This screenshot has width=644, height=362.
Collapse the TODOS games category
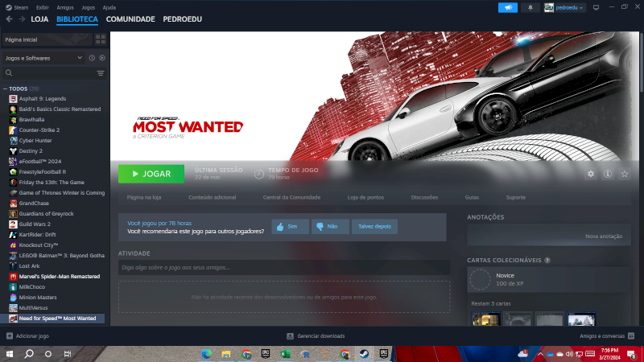click(x=6, y=88)
